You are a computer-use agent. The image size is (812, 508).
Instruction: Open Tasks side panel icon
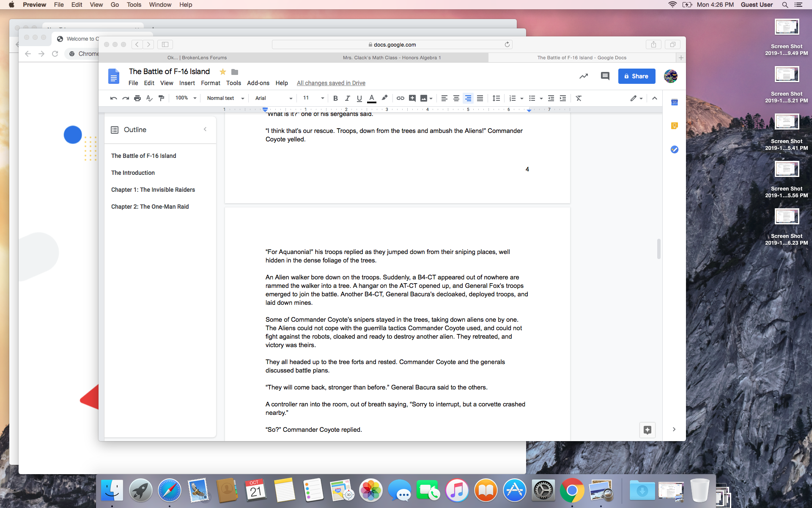[675, 149]
